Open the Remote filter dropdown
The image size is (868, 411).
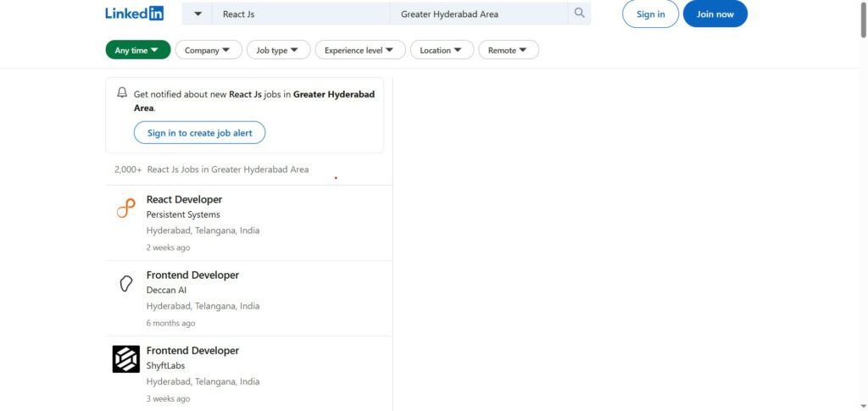pyautogui.click(x=509, y=50)
